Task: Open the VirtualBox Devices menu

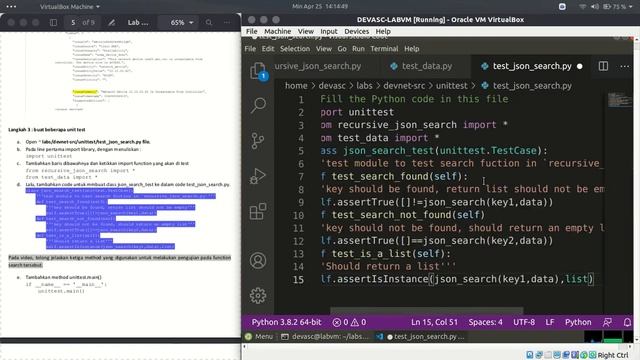Action: tap(356, 31)
